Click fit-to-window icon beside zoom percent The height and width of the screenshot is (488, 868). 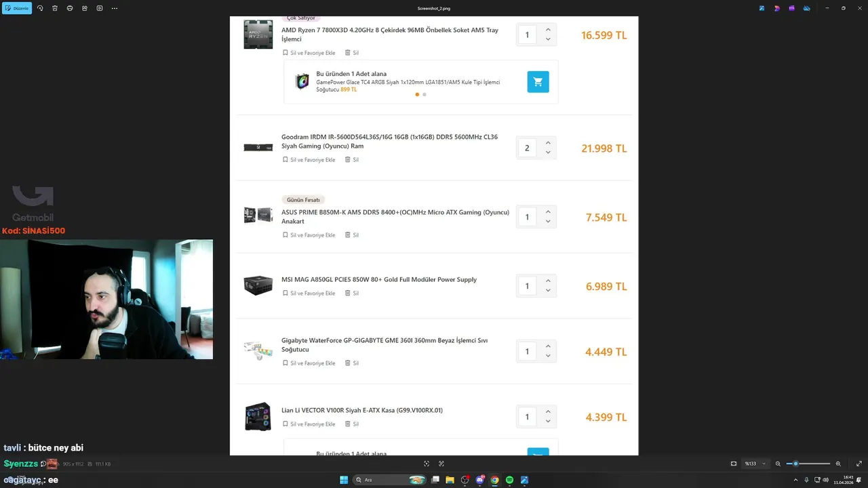(x=734, y=464)
